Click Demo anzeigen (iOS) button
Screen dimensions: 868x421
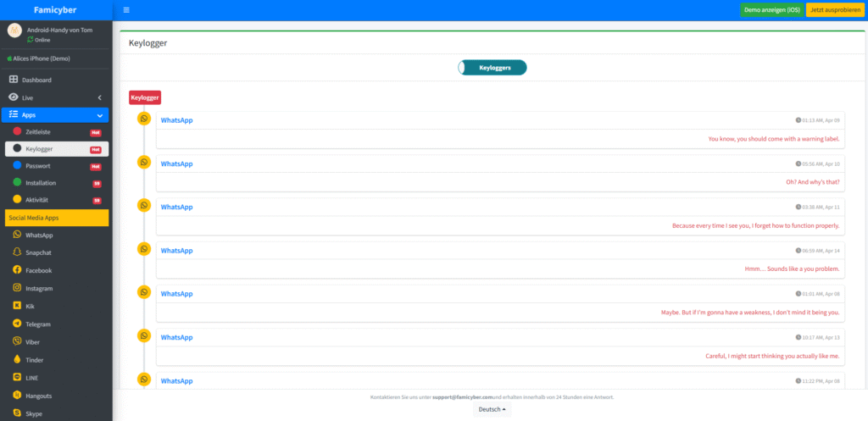tap(772, 10)
